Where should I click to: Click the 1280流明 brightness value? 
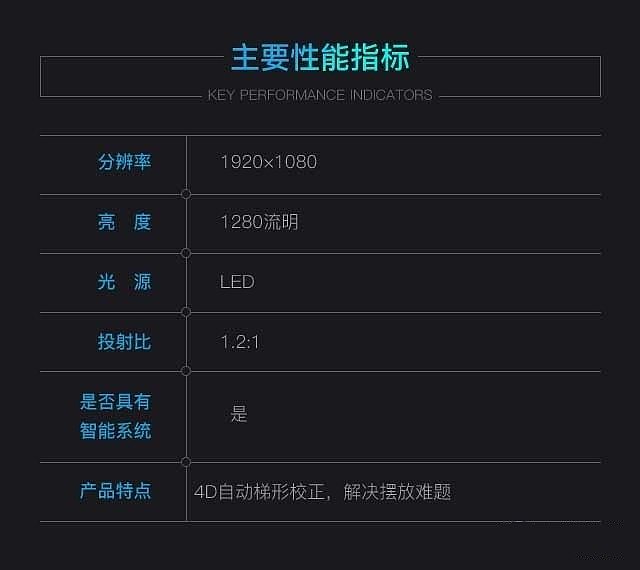coord(259,222)
